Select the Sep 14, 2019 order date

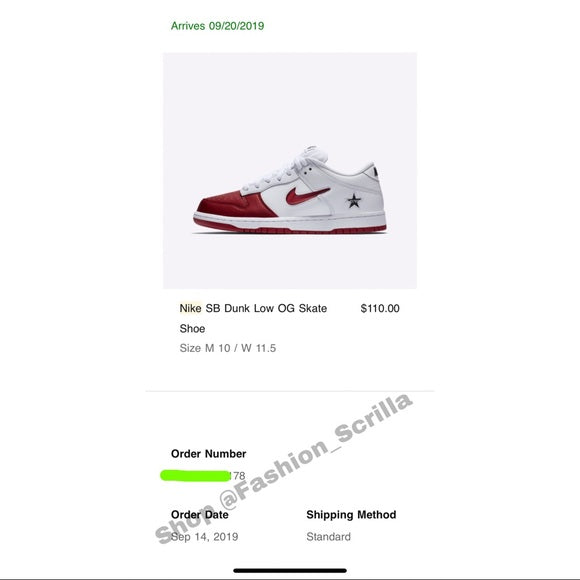[x=204, y=537]
